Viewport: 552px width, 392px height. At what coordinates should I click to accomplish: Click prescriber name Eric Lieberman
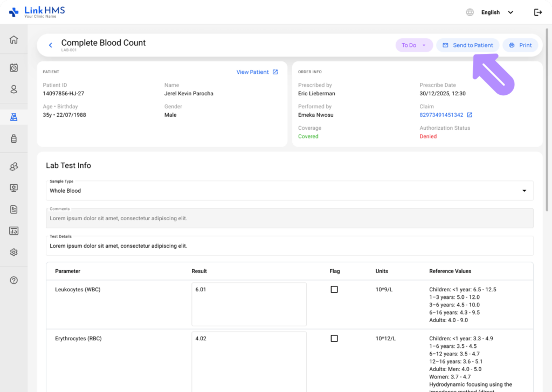click(316, 94)
